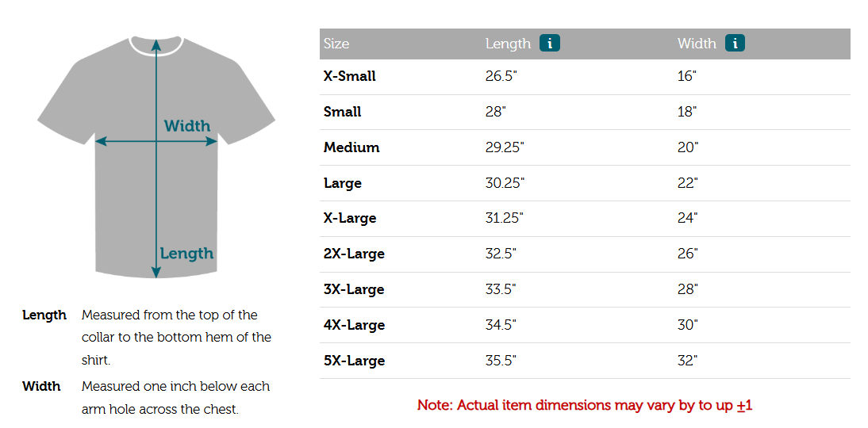Click the Width label on shirt diagram
The height and width of the screenshot is (428, 868).
pos(187,126)
